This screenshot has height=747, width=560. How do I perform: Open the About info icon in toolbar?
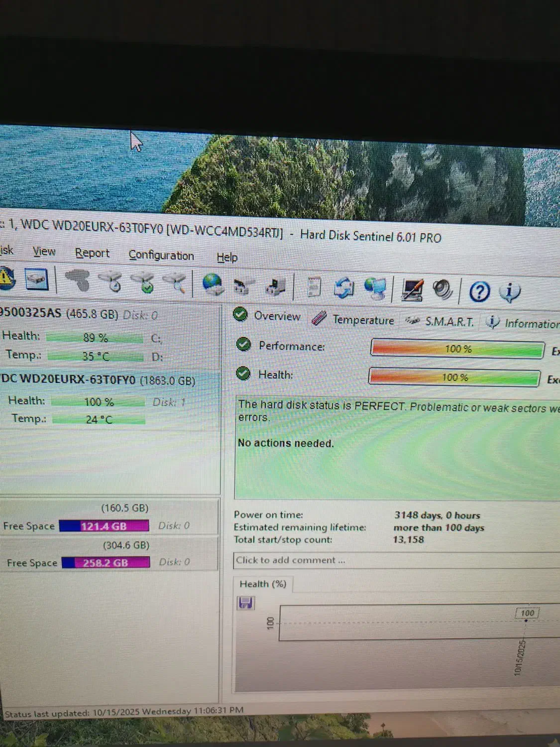pyautogui.click(x=509, y=292)
